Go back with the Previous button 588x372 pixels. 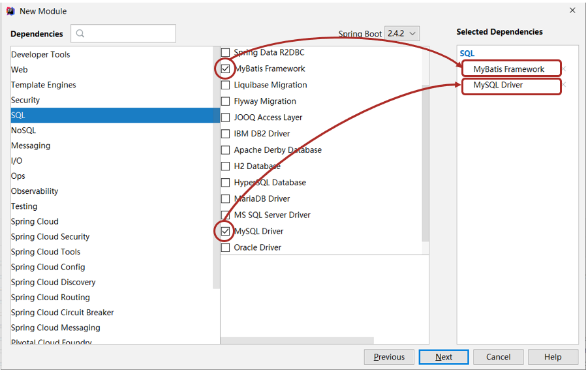(389, 357)
